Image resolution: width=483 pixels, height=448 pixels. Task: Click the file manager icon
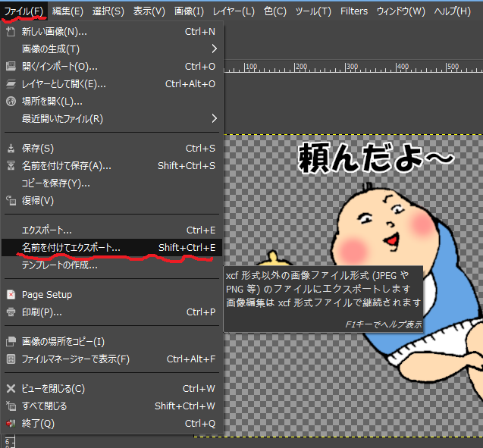point(11,359)
